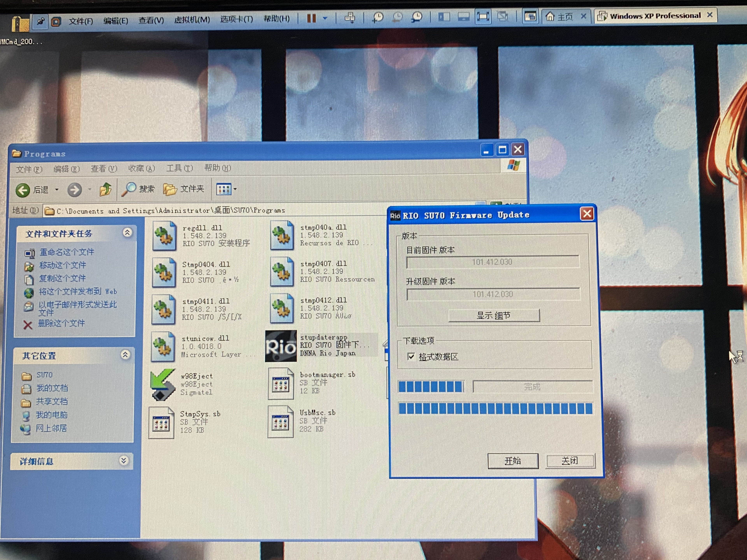Image resolution: width=747 pixels, height=560 pixels.
Task: Select the bootmanager.sb file icon
Action: point(280,383)
